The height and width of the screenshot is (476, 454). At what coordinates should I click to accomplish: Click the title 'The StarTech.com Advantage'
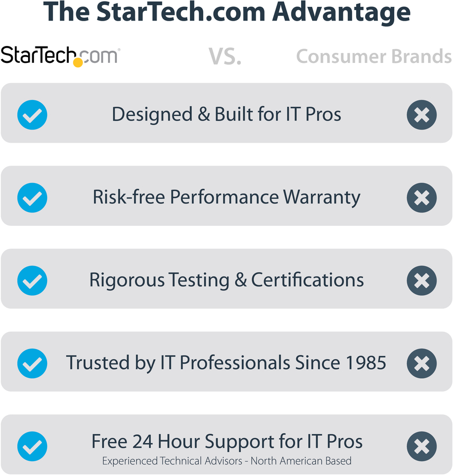[x=226, y=14]
